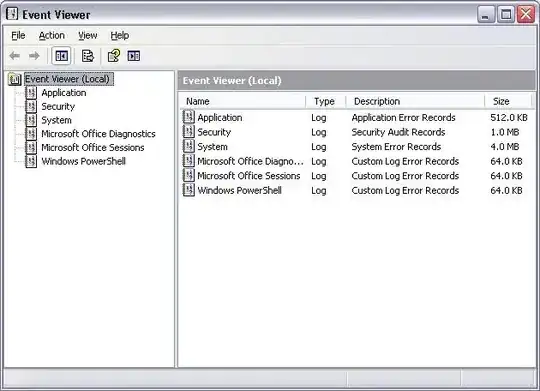The image size is (540, 391).
Task: Click the Show/Hide Action Pane toolbar icon
Action: 134,55
